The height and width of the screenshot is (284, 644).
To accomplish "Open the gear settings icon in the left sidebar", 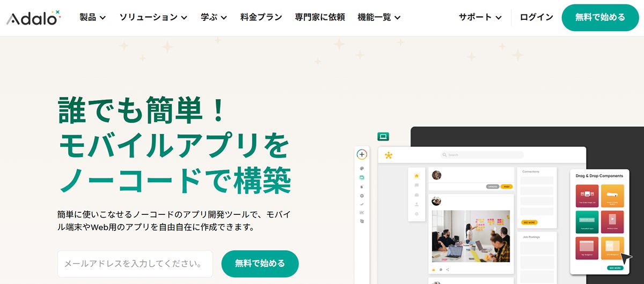I will pyautogui.click(x=362, y=196).
